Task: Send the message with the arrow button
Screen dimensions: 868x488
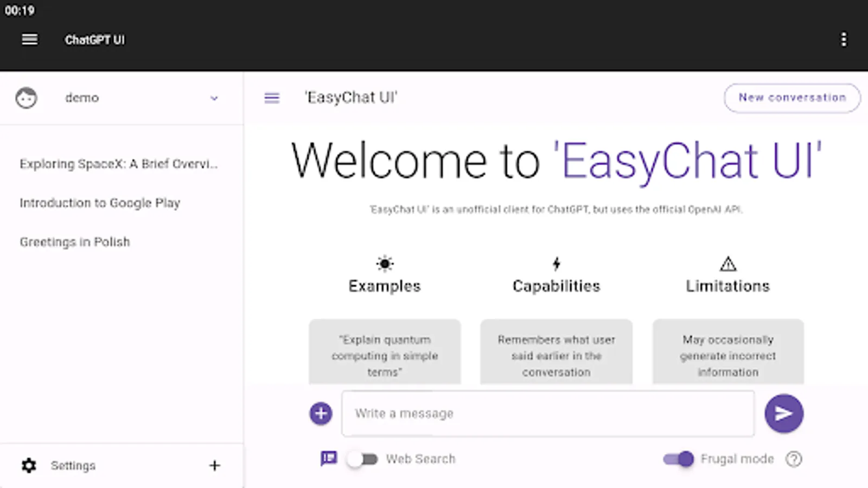Action: tap(784, 414)
